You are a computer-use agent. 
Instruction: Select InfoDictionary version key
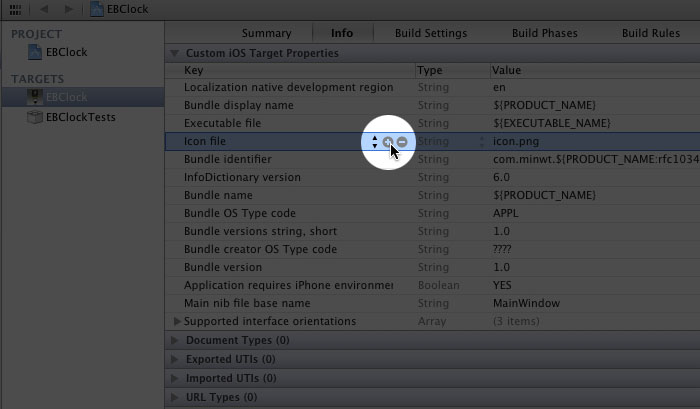point(242,177)
